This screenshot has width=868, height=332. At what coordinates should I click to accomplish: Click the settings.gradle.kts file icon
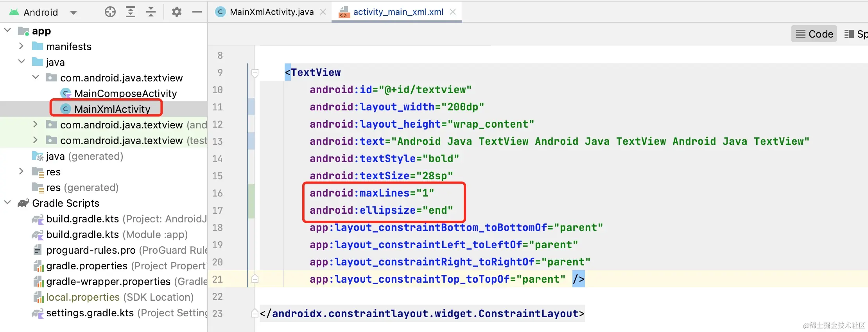coord(38,313)
